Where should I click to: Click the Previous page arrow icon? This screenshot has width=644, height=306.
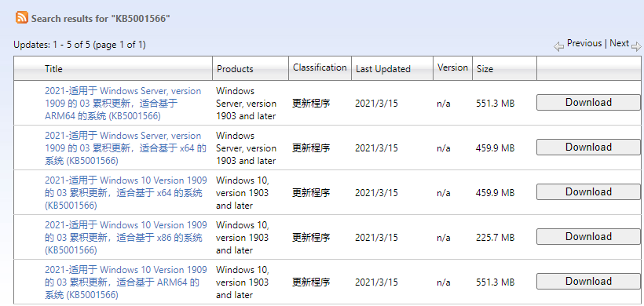click(558, 47)
